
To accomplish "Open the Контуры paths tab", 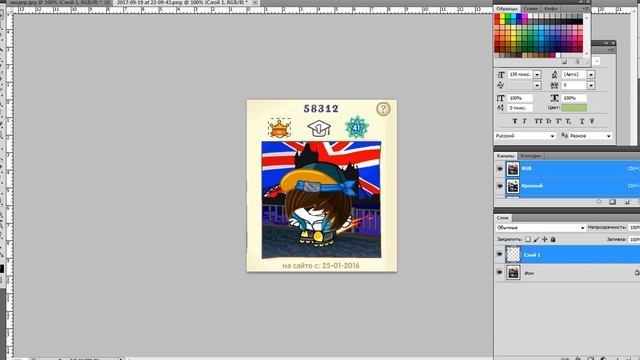I will 531,156.
